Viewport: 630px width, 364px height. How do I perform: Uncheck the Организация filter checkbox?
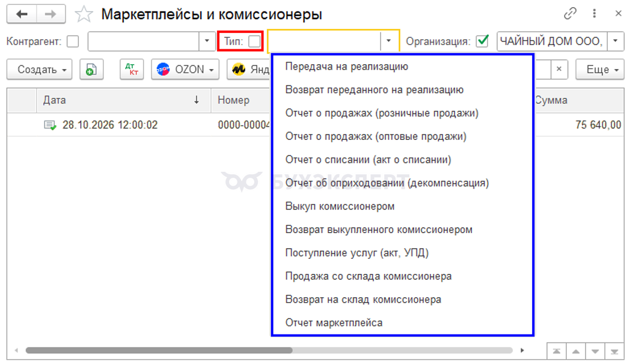tap(482, 41)
